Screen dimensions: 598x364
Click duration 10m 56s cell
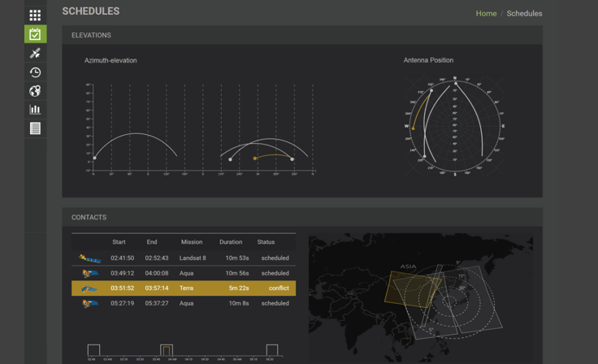tap(237, 273)
